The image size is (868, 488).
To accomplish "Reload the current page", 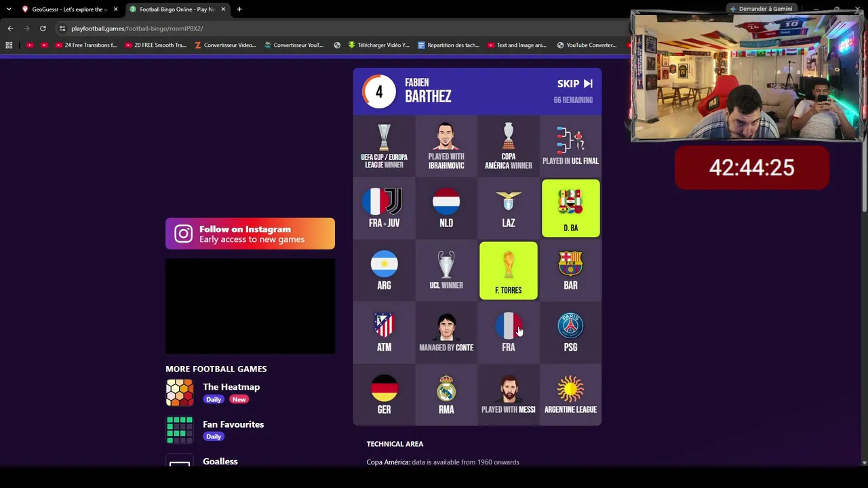I will pyautogui.click(x=43, y=28).
